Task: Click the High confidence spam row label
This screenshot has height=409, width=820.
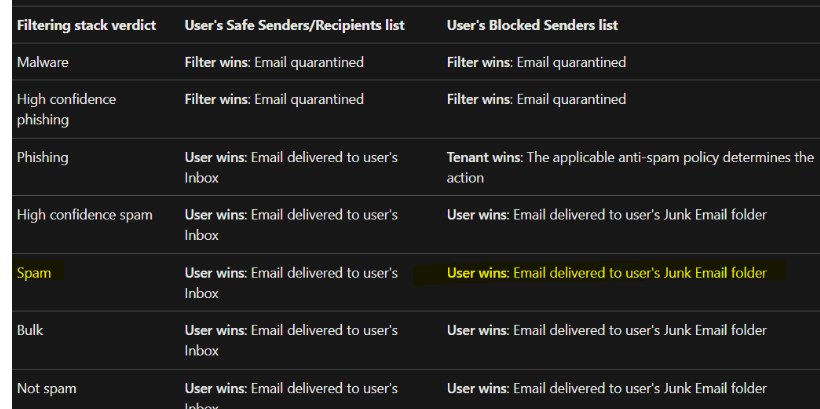Action: pos(85,215)
